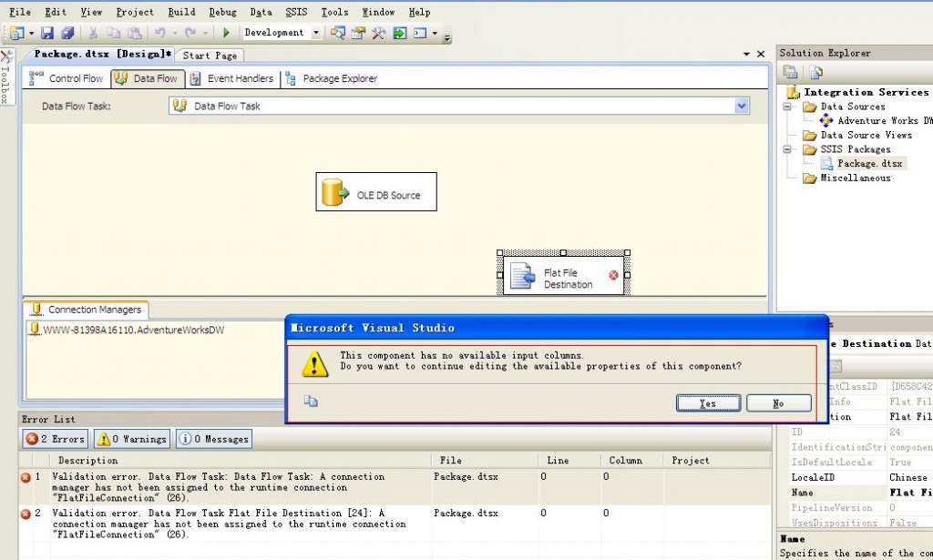Click the Save All toolbar icon

pos(67,34)
